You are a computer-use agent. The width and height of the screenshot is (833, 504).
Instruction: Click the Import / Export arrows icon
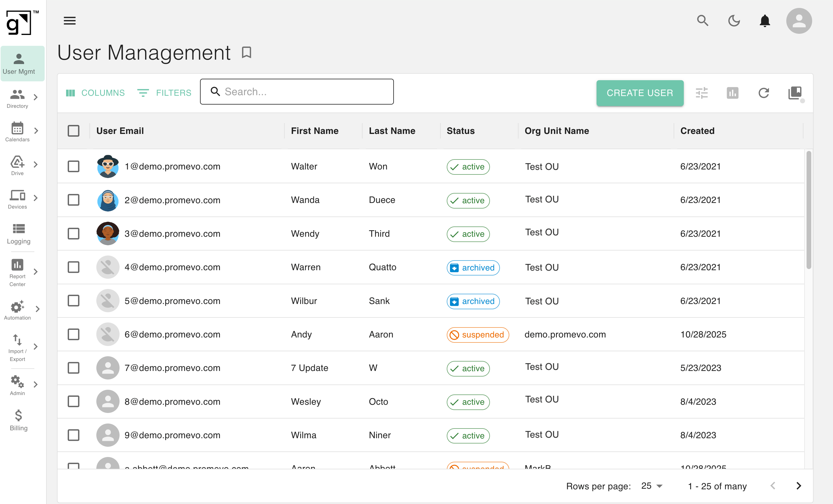coord(17,340)
